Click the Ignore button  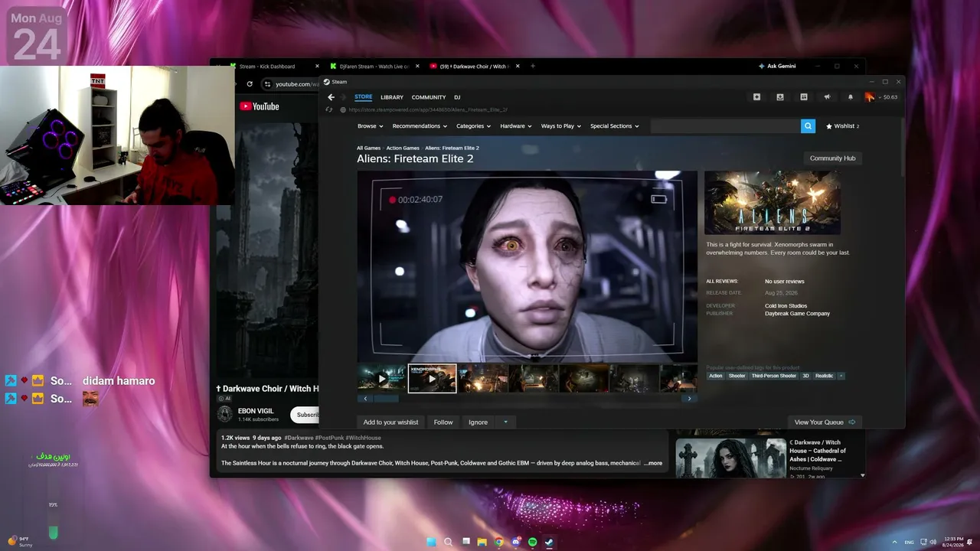478,422
